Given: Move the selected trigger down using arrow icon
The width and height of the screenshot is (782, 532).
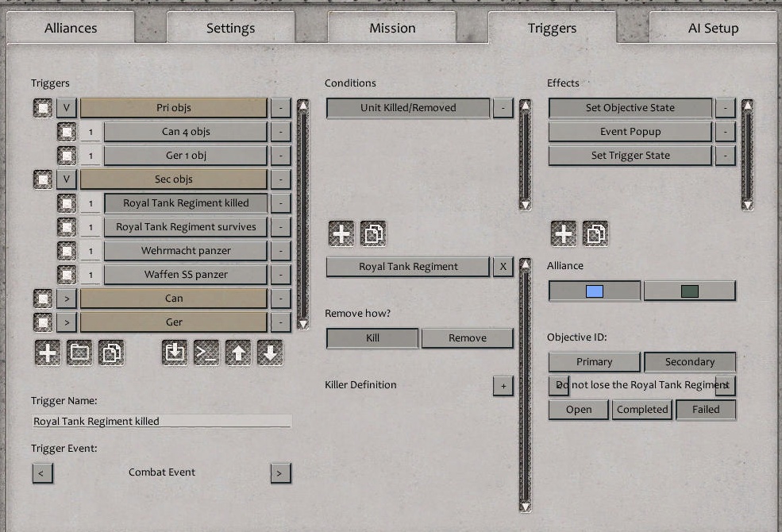Looking at the screenshot, I should 271,353.
